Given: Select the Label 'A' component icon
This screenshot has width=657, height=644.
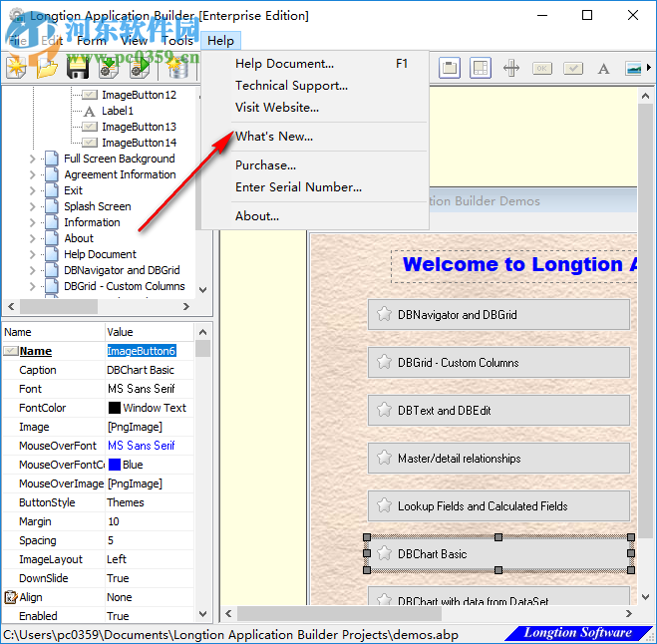Looking at the screenshot, I should coord(603,68).
